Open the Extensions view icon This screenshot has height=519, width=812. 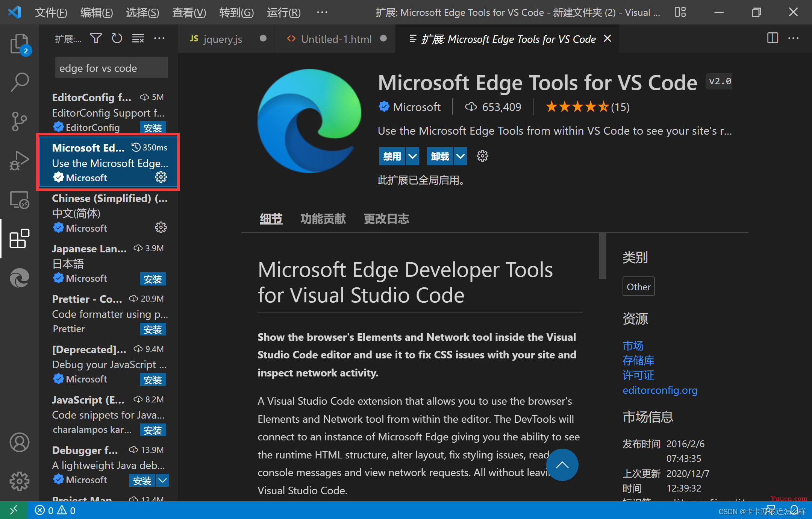[x=20, y=238]
